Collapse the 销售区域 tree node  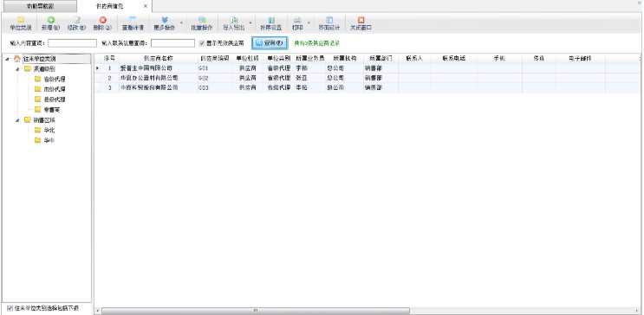pyautogui.click(x=17, y=120)
